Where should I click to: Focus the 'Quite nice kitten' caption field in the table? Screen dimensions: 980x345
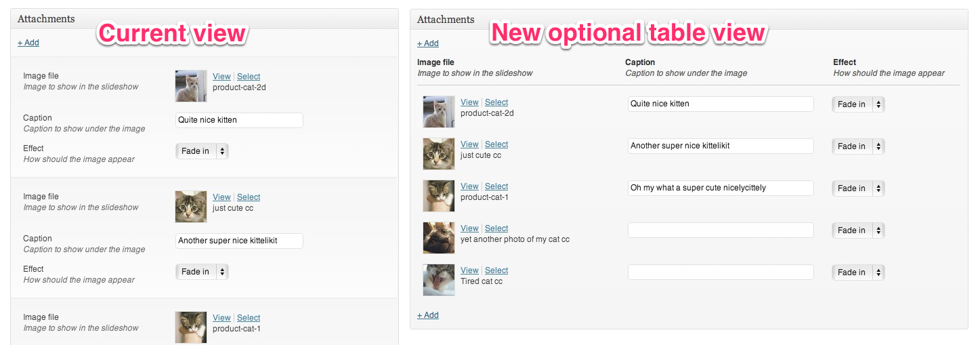click(x=721, y=104)
